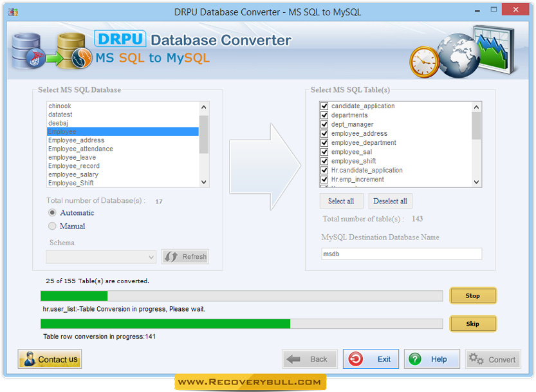This screenshot has width=536, height=392.
Task: Click the MySQL Destination Database Name field
Action: 402,254
